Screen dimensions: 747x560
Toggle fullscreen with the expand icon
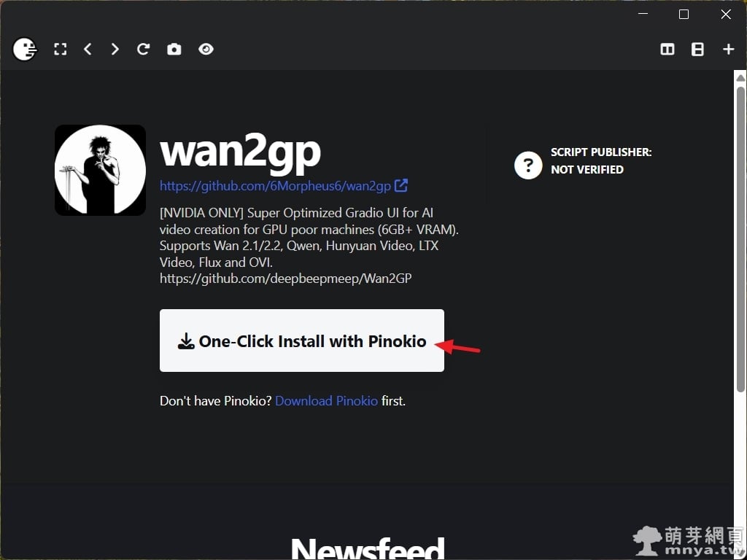pos(61,49)
